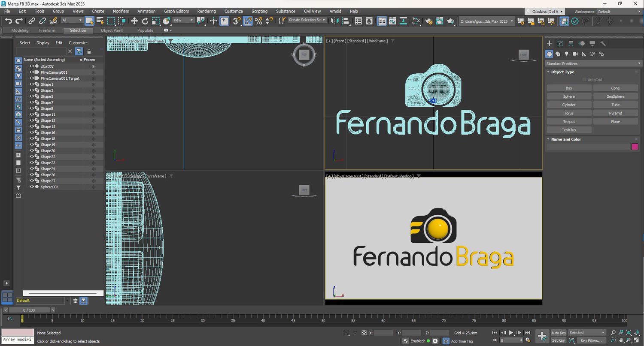Show Cameras category in Create panel

(575, 54)
